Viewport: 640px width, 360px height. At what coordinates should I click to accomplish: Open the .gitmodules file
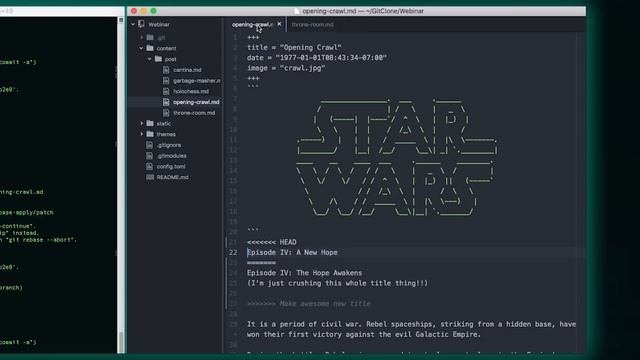[x=171, y=156]
